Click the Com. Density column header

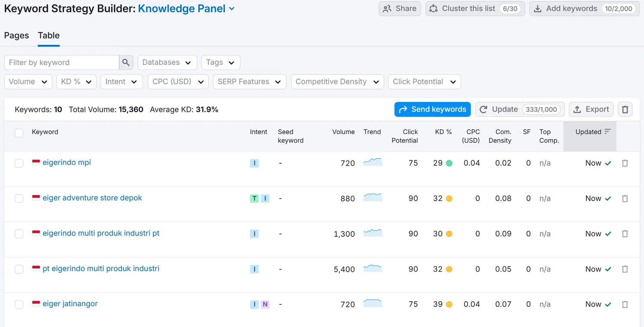coord(500,136)
